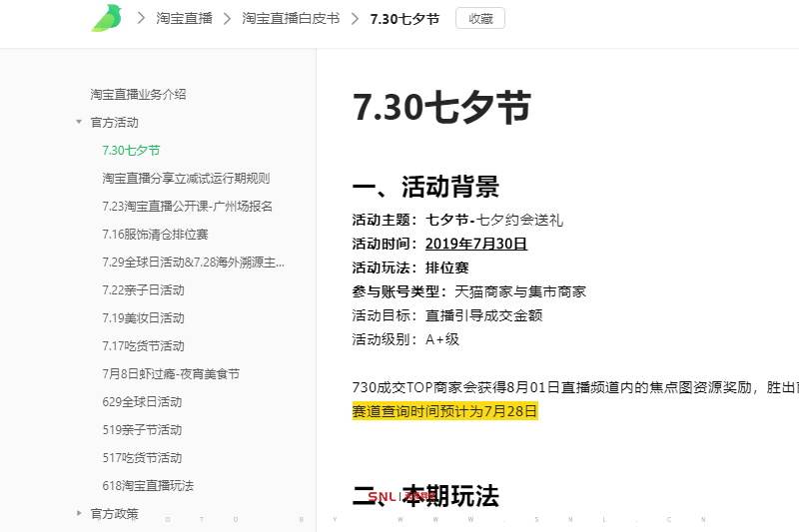The height and width of the screenshot is (532, 799).
Task: Click the 7.30七夕节 breadcrumb title
Action: click(404, 19)
